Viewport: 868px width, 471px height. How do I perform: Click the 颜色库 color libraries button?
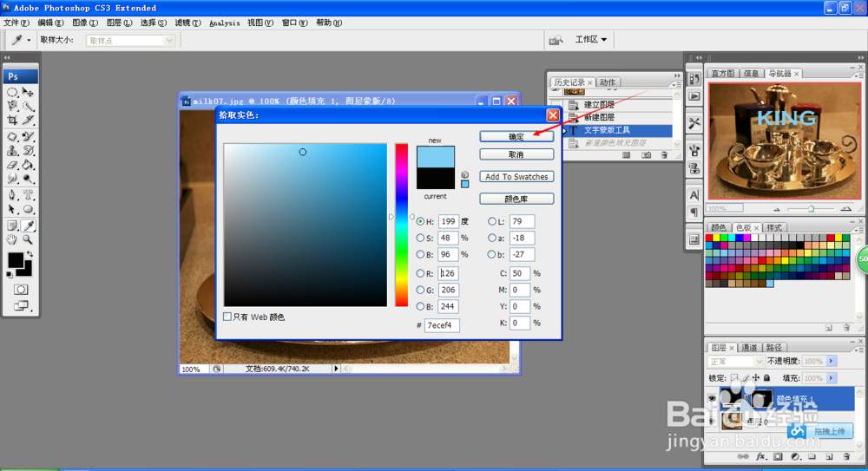tap(516, 199)
